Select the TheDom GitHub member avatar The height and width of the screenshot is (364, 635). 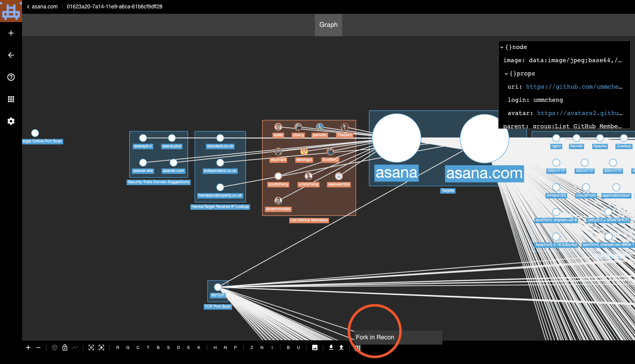345,127
